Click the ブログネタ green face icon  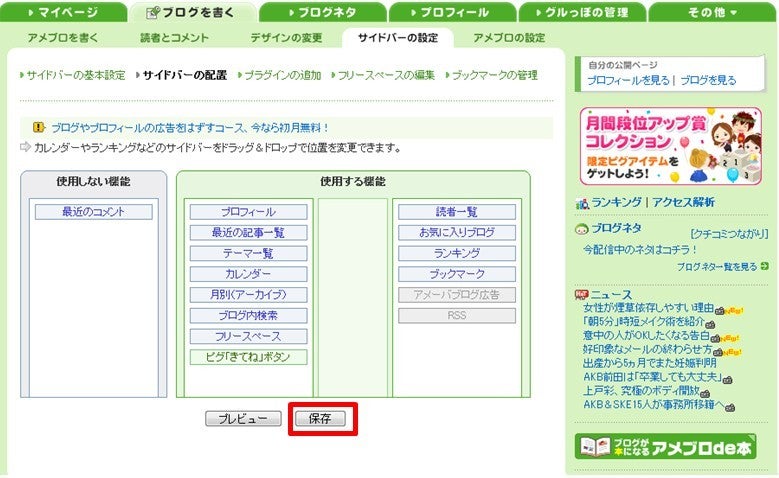click(581, 229)
